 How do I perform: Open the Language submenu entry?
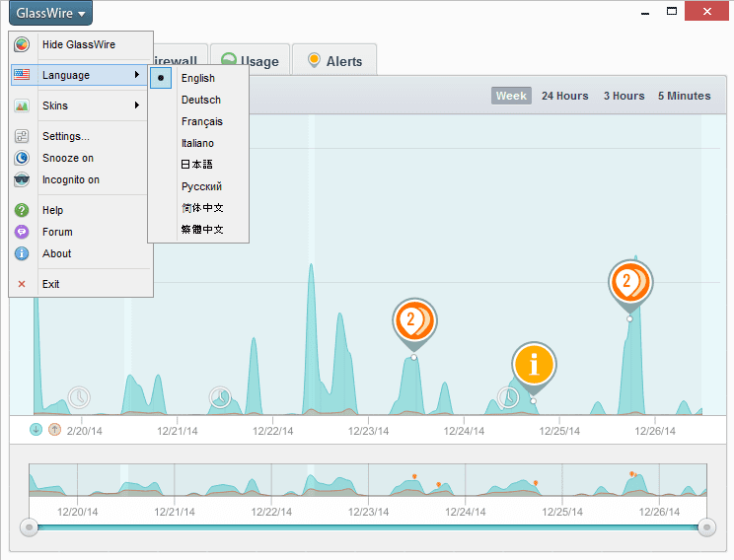79,75
